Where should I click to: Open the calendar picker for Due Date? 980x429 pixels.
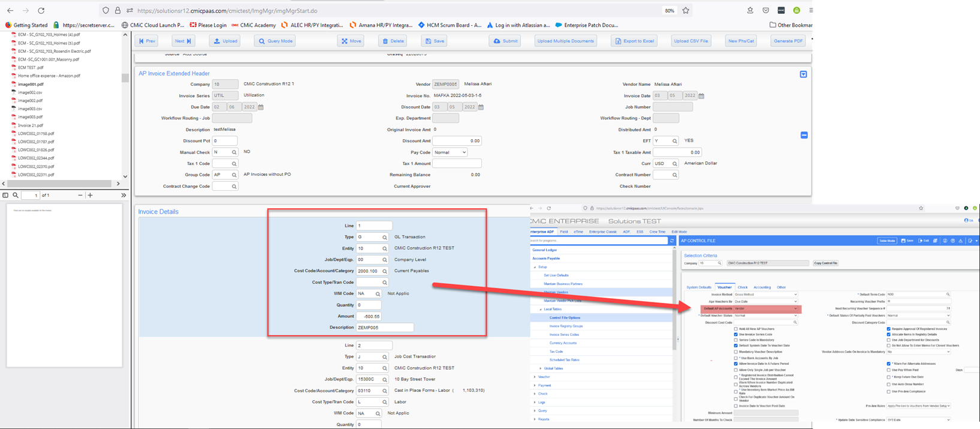coord(261,107)
